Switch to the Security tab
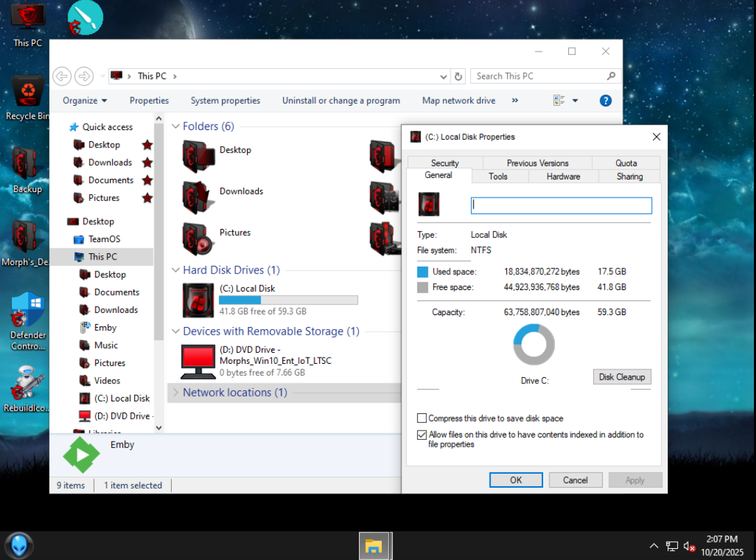Viewport: 756px width, 560px height. [x=444, y=163]
